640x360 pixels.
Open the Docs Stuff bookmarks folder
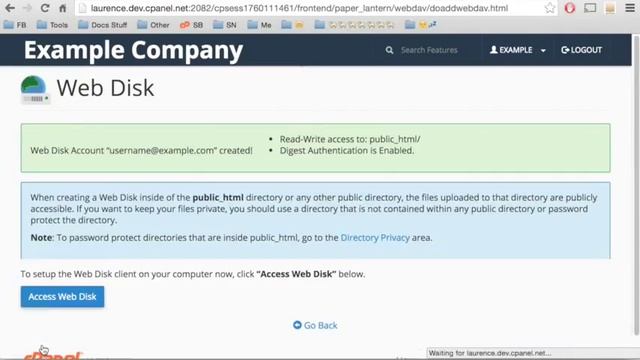[x=102, y=25]
